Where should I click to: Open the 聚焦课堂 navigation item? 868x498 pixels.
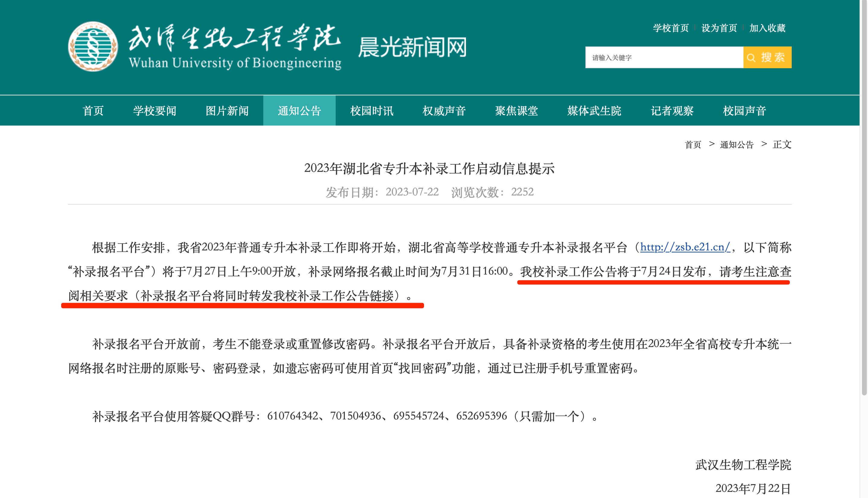point(516,110)
